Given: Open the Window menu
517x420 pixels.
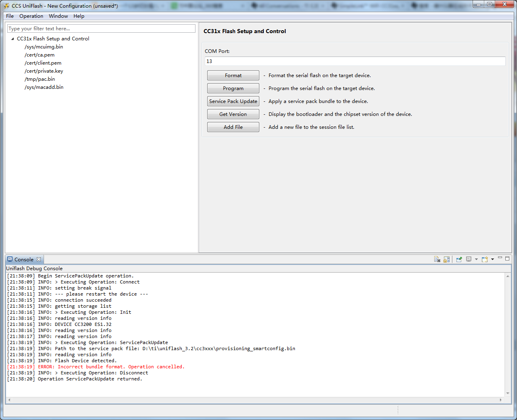Looking at the screenshot, I should [58, 16].
